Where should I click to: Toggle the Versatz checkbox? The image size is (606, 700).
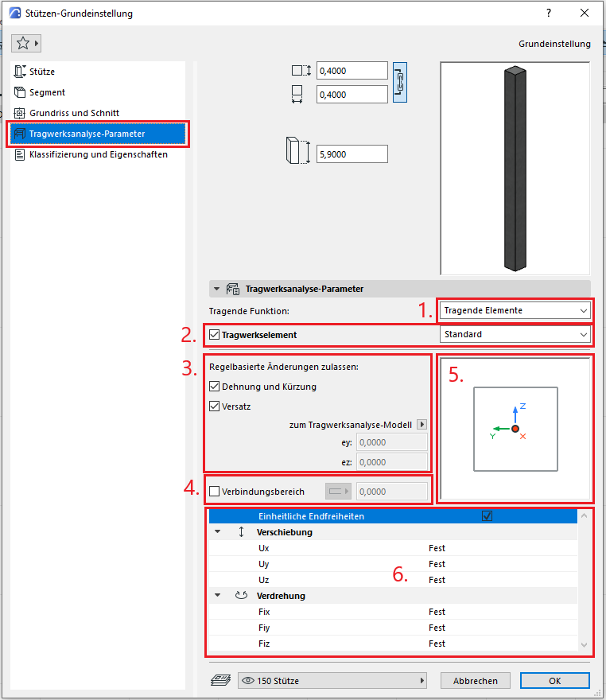click(214, 406)
